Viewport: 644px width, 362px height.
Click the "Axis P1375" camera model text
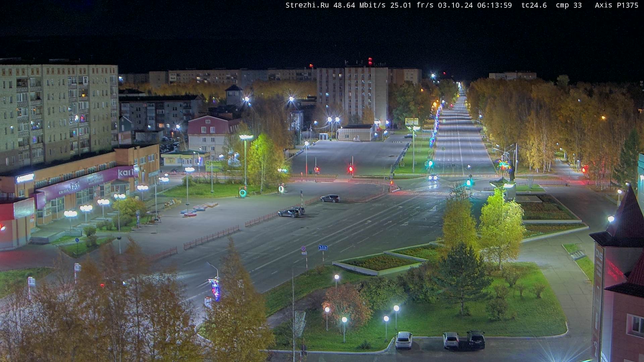click(616, 5)
